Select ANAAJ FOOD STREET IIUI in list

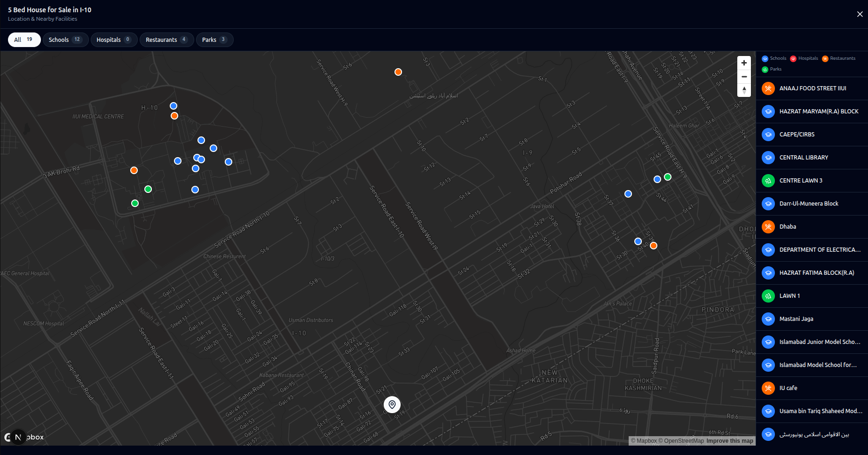click(x=812, y=88)
